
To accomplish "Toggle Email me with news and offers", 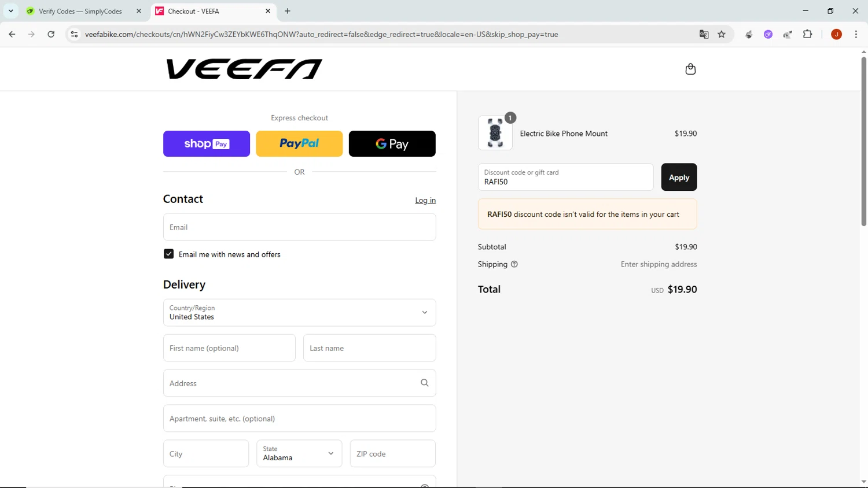I will [168, 254].
